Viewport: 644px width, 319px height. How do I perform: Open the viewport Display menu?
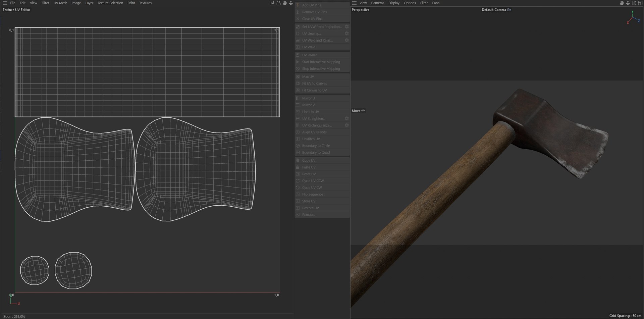coord(394,3)
